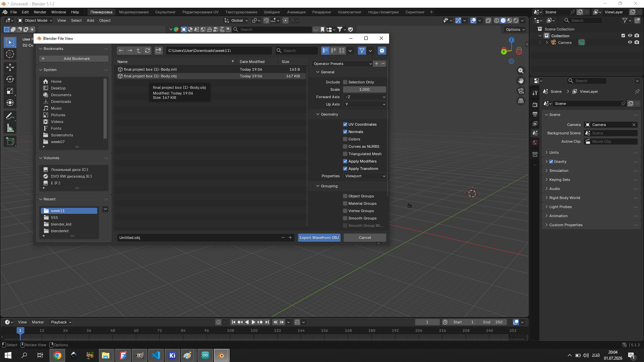The width and height of the screenshot is (644, 362).
Task: Open the File menu
Action: point(13,12)
